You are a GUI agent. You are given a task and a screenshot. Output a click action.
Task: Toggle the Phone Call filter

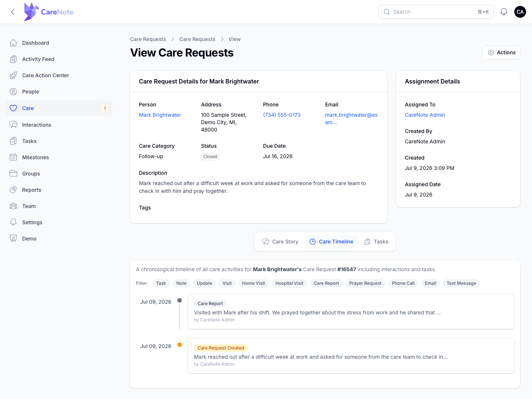click(403, 283)
